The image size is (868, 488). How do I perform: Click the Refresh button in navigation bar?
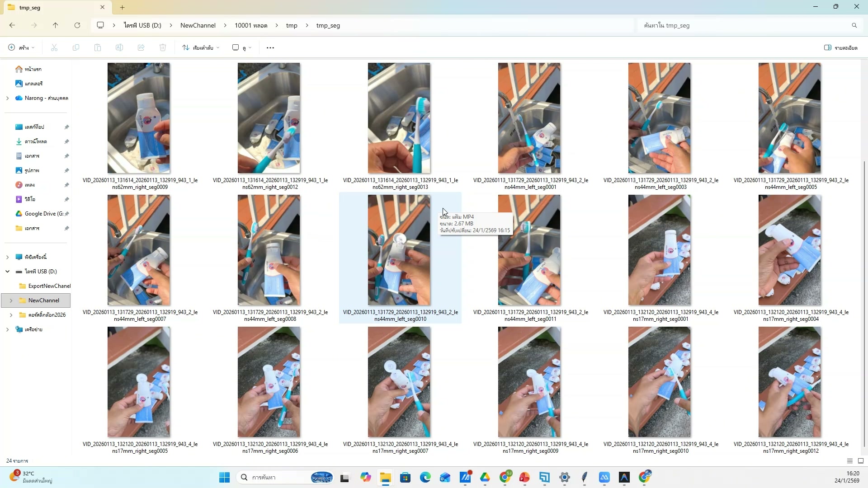click(x=77, y=25)
